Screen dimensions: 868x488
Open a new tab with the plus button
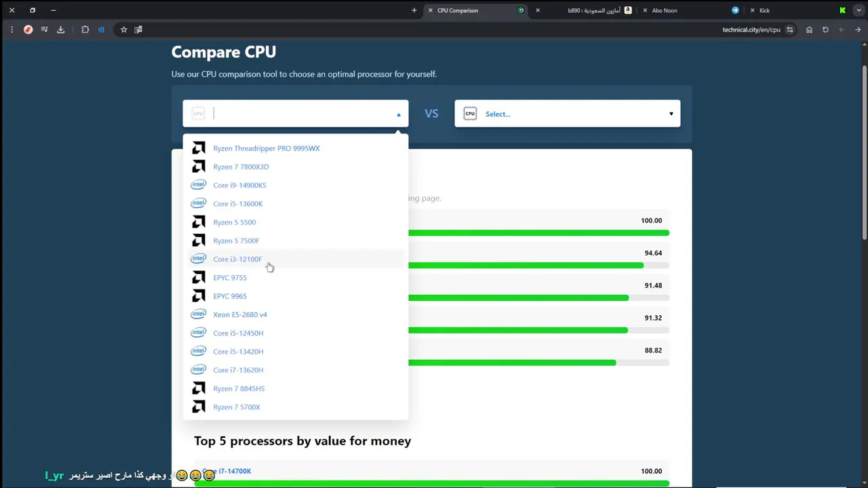(414, 10)
